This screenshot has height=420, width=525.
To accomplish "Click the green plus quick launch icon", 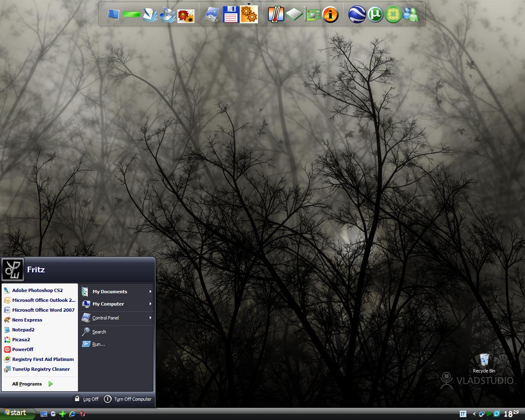I will 63,414.
